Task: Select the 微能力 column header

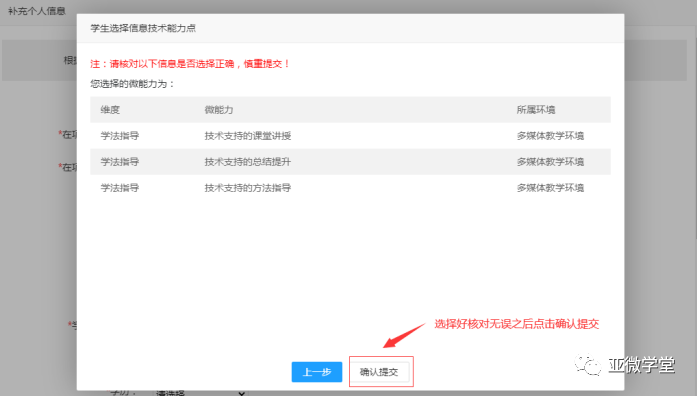Action: point(219,110)
